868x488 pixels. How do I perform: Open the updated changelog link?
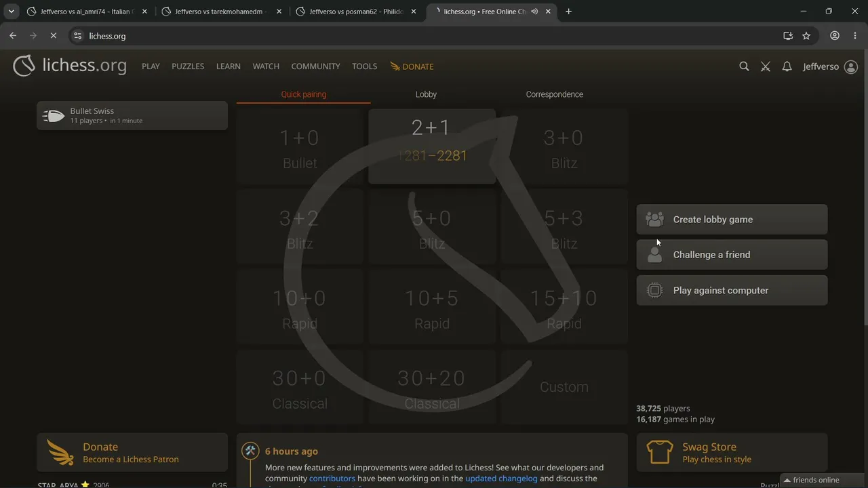click(501, 479)
